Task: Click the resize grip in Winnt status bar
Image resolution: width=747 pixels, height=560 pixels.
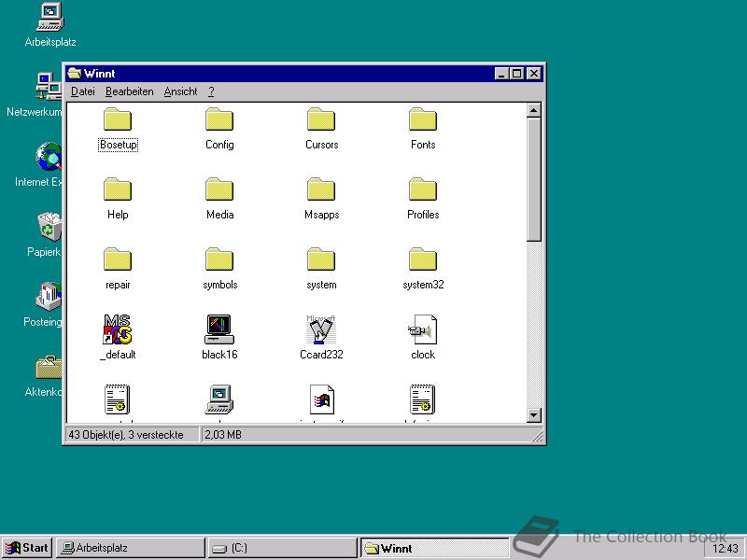Action: (x=537, y=436)
